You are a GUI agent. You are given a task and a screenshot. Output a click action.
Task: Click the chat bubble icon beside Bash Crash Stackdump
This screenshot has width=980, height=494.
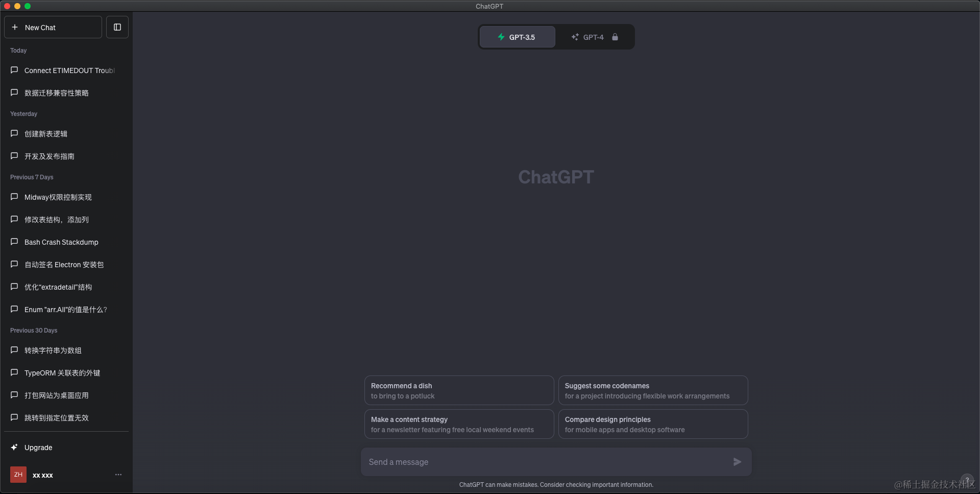click(x=14, y=242)
